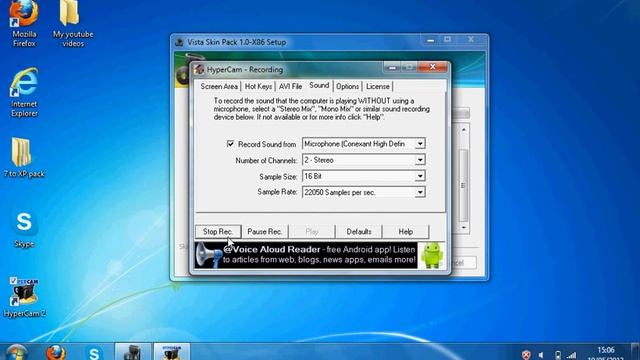Click the scroll-up arrow in the setup window
Image resolution: width=640 pixels, height=360 pixels.
click(x=464, y=129)
